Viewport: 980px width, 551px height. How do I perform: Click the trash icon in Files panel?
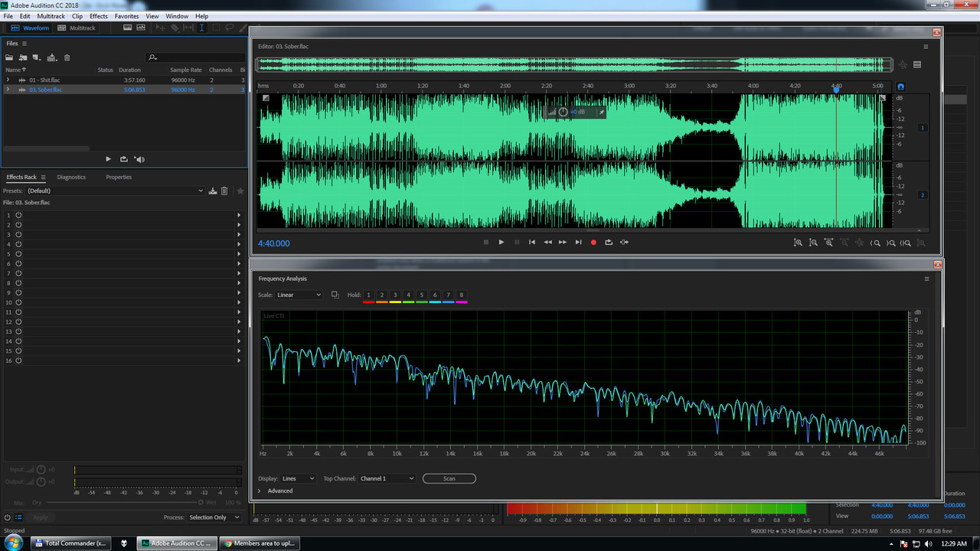(67, 57)
